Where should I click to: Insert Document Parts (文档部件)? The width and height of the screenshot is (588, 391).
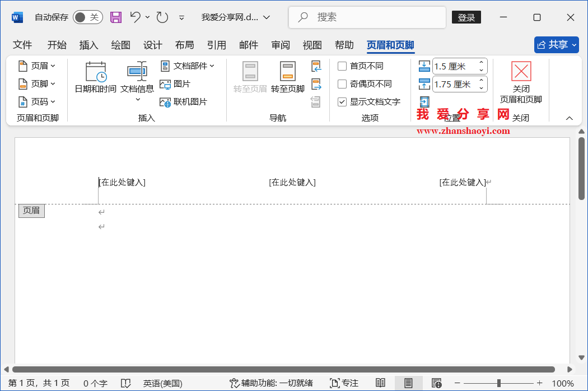pyautogui.click(x=188, y=66)
